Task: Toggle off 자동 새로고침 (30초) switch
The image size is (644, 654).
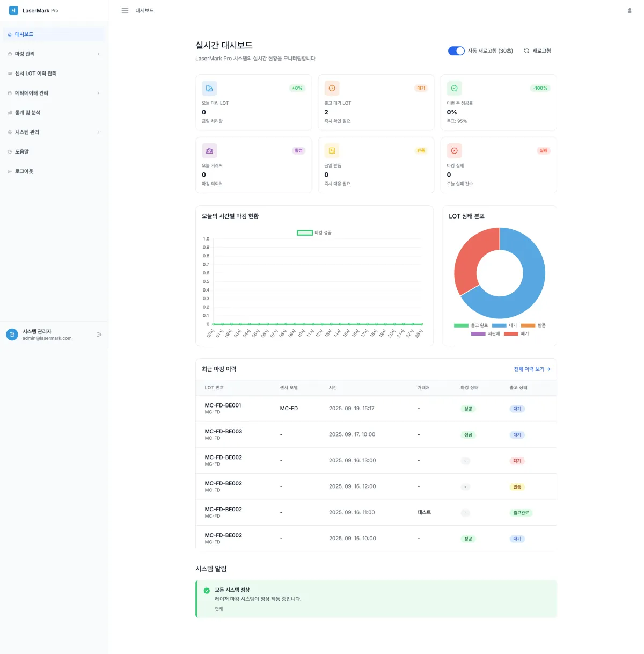Action: (456, 51)
